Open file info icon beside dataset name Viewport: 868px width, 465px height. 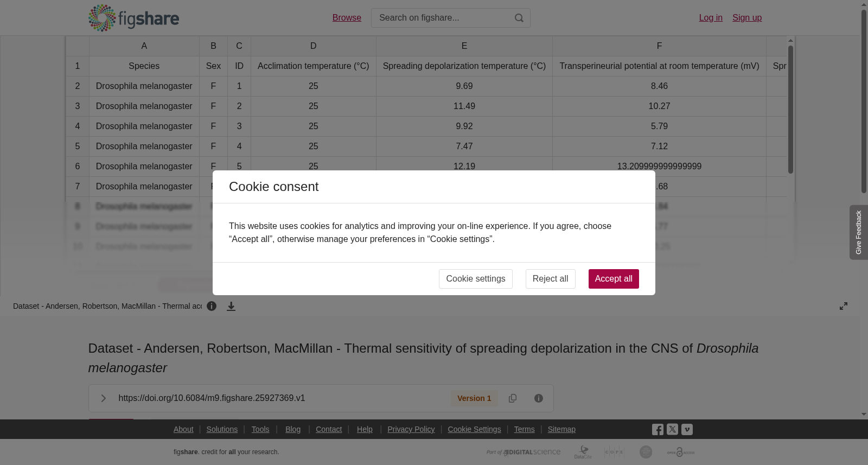pos(212,306)
